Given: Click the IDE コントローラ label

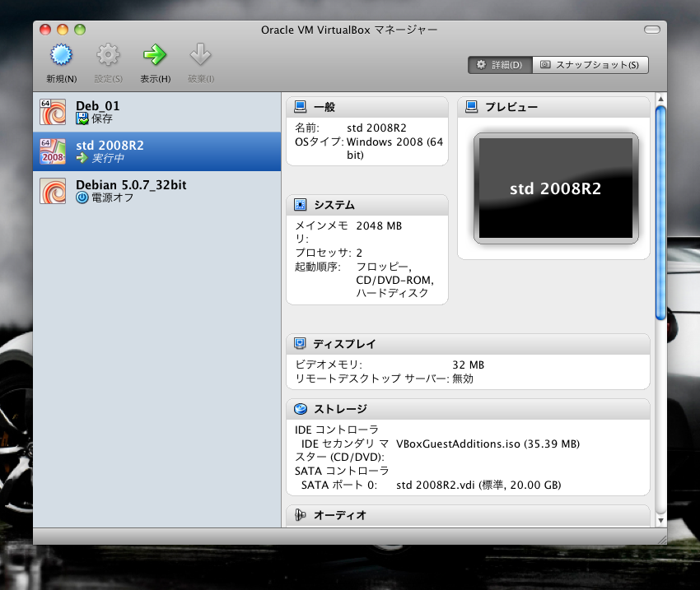Looking at the screenshot, I should coord(337,430).
